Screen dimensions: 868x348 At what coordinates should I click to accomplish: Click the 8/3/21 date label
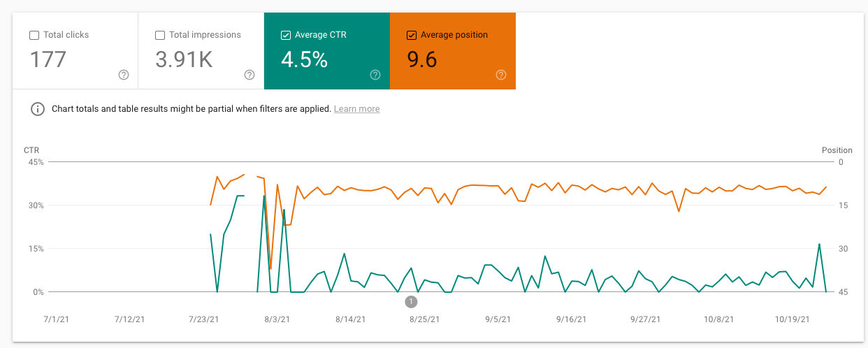point(277,319)
